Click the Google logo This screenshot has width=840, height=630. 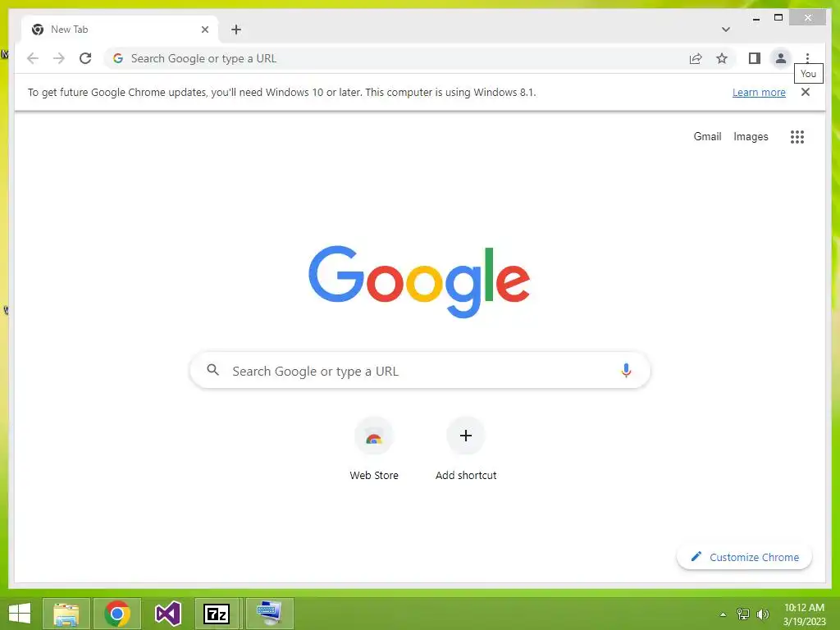419,281
